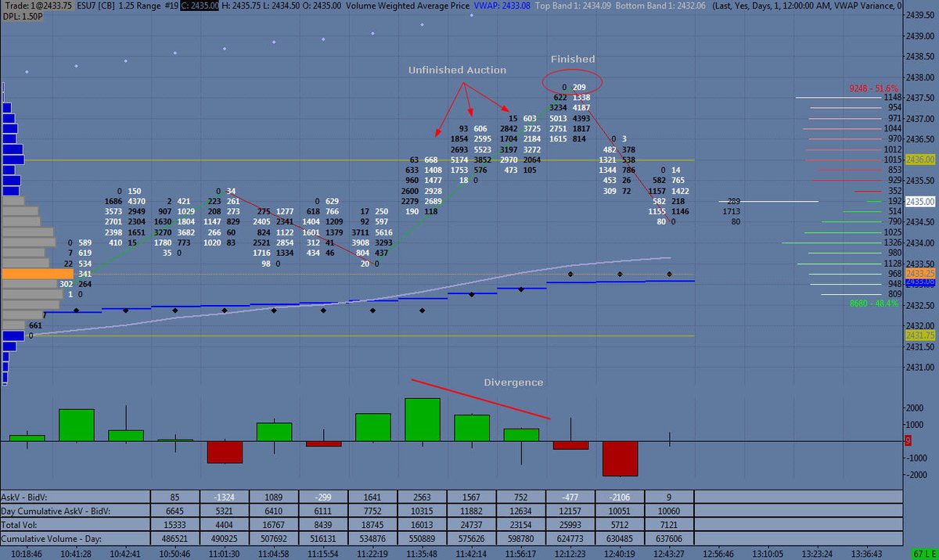Click the 2434.00 price scale value
This screenshot has width=939, height=560.
pyautogui.click(x=922, y=242)
